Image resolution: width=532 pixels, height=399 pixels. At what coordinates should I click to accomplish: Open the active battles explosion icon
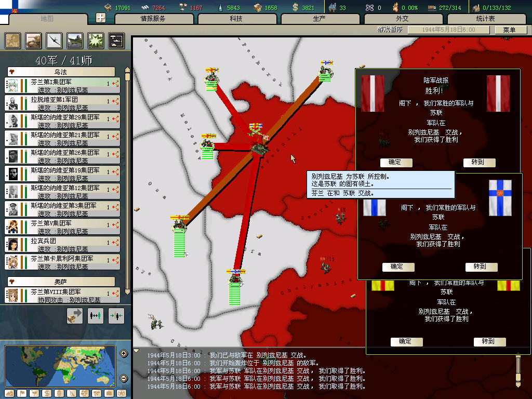(96, 41)
